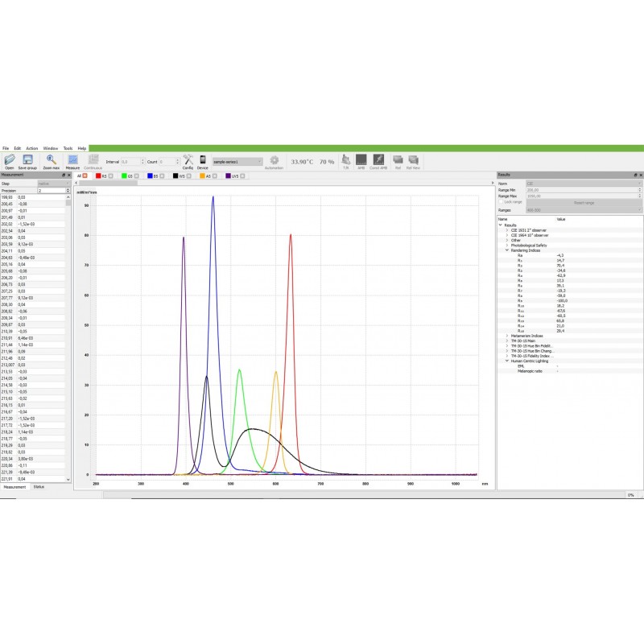The width and height of the screenshot is (644, 644).
Task: Click the Save group disk icon
Action: click(x=27, y=160)
